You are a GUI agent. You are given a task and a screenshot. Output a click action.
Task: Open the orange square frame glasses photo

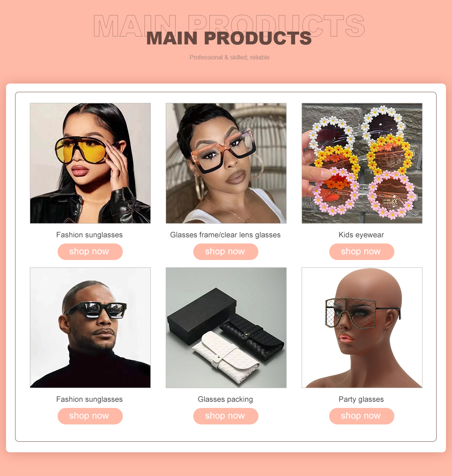[x=226, y=163]
